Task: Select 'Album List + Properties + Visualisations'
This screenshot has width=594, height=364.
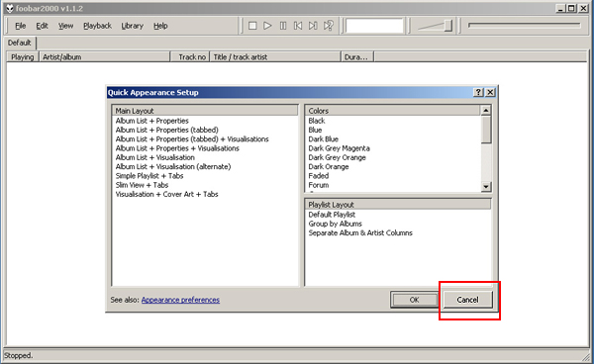Action: point(177,148)
